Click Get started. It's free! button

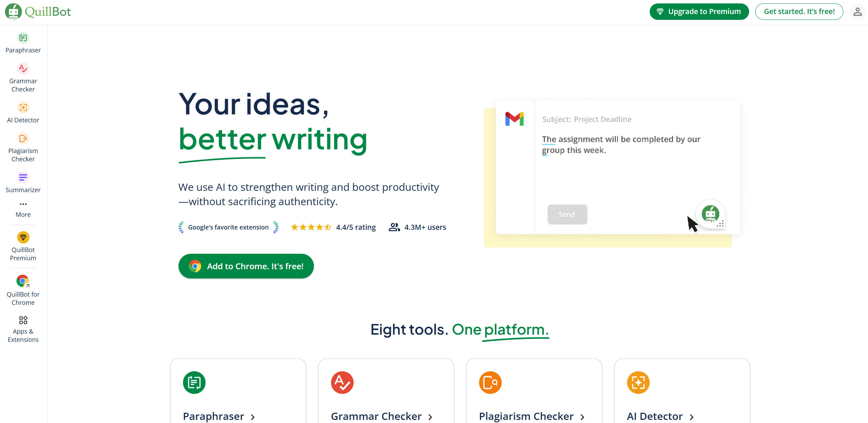pyautogui.click(x=799, y=12)
